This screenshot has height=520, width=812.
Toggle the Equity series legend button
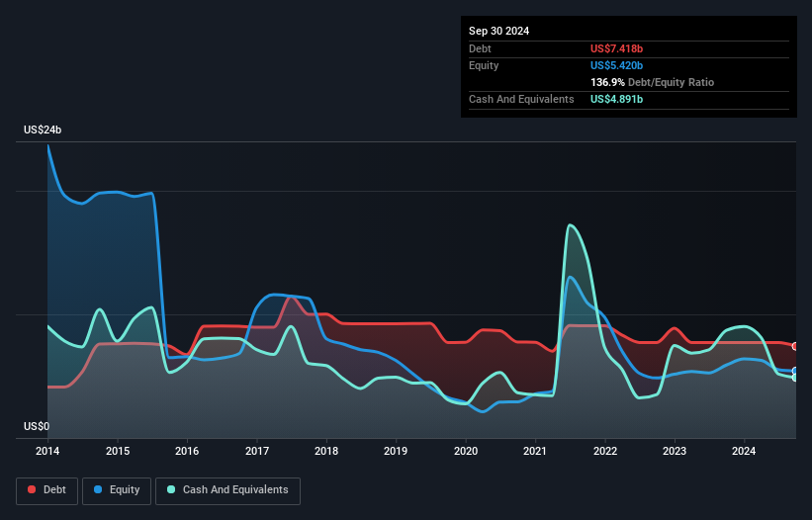point(117,490)
